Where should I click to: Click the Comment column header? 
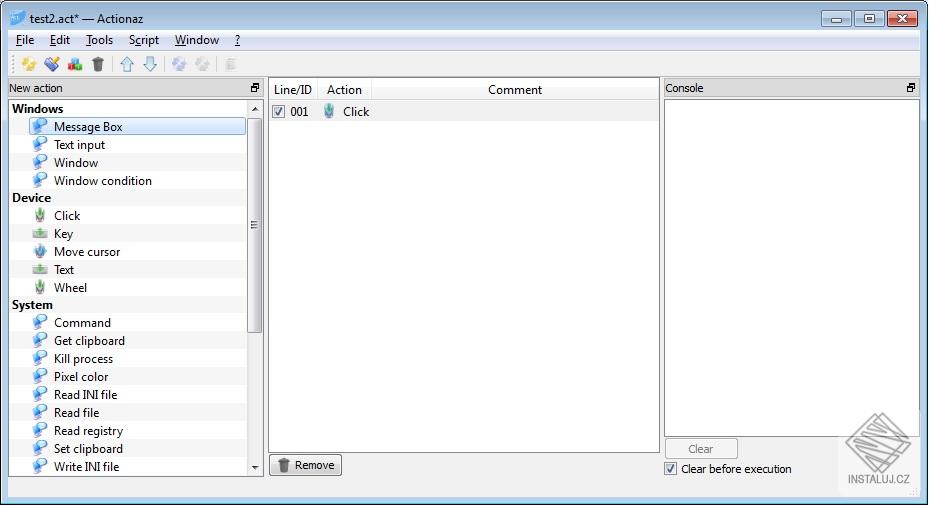click(x=515, y=89)
